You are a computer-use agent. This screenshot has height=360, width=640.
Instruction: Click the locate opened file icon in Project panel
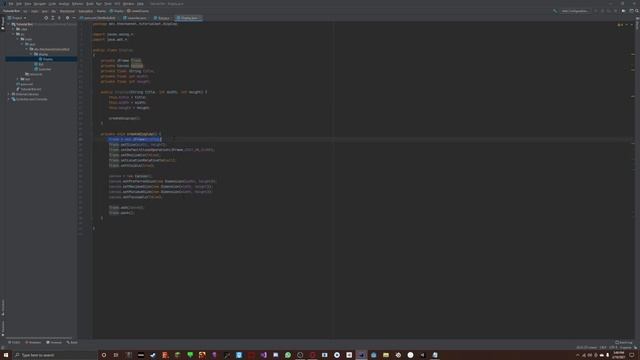point(46,18)
